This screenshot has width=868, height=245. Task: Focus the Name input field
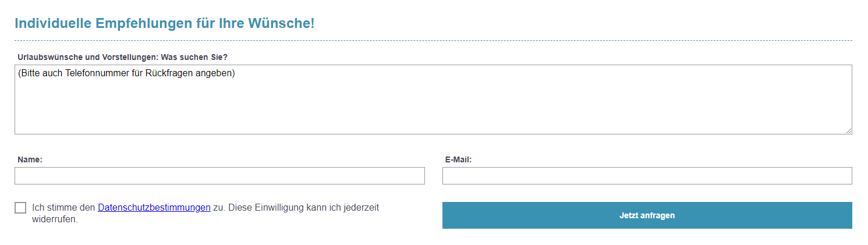[219, 176]
